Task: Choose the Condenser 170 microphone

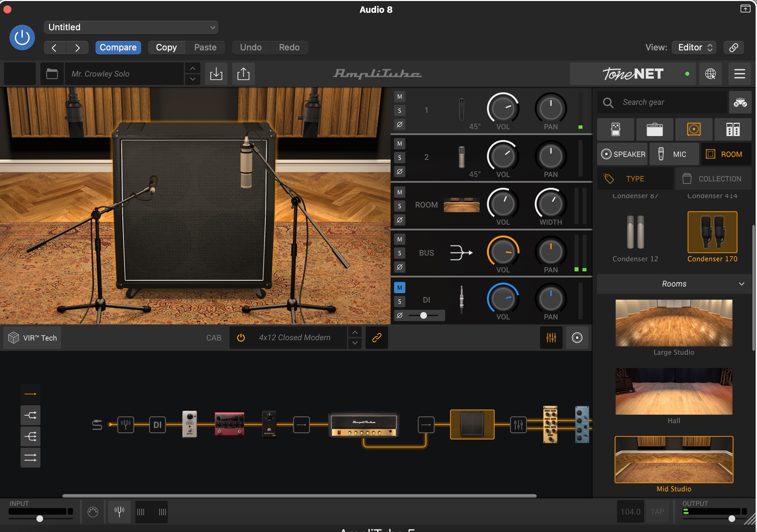Action: coord(712,237)
